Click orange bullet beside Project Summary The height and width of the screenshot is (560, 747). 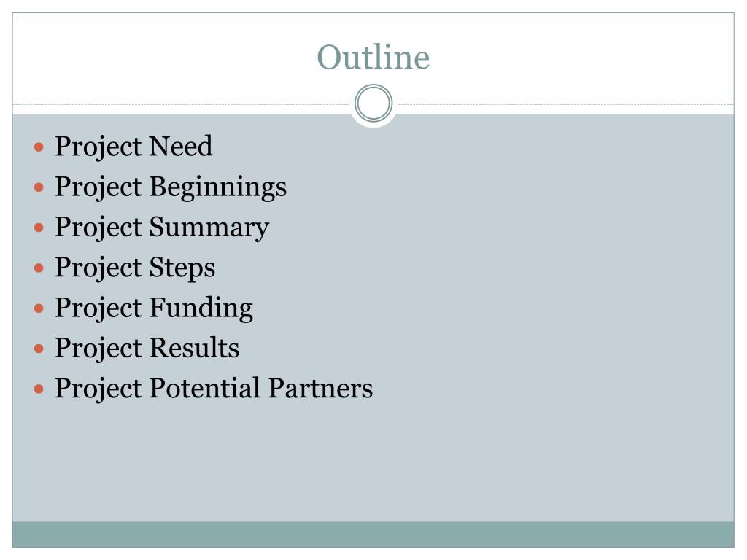tap(39, 227)
